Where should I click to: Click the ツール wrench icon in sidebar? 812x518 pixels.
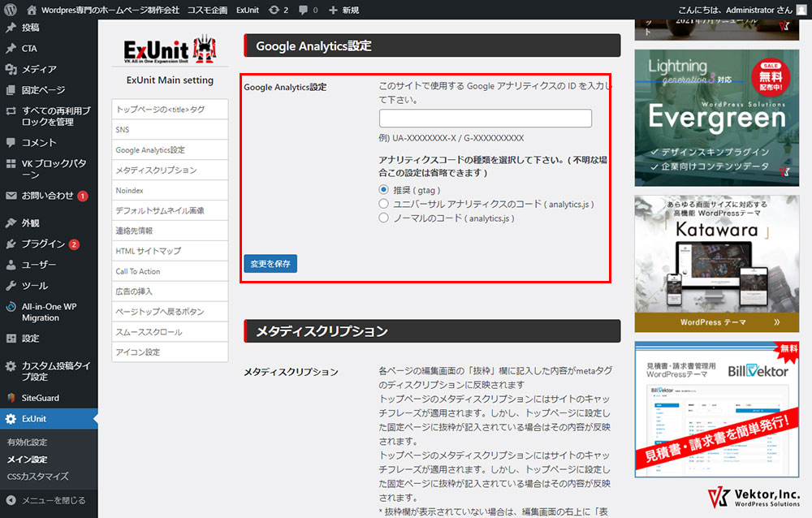(11, 286)
